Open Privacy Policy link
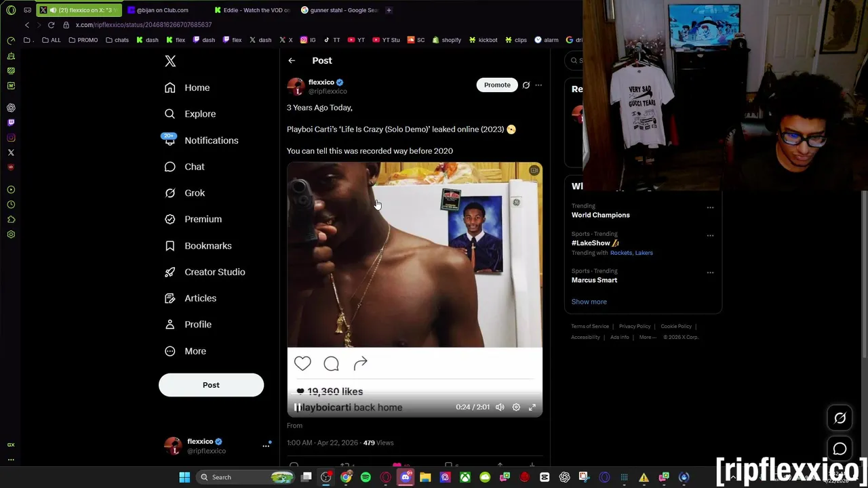The image size is (868, 488). tap(634, 326)
